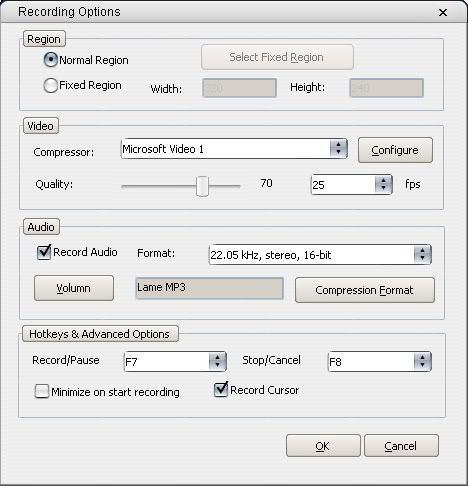468x486 pixels.
Task: Open the Stop/Cancel hotkey dropdown
Action: 380,361
